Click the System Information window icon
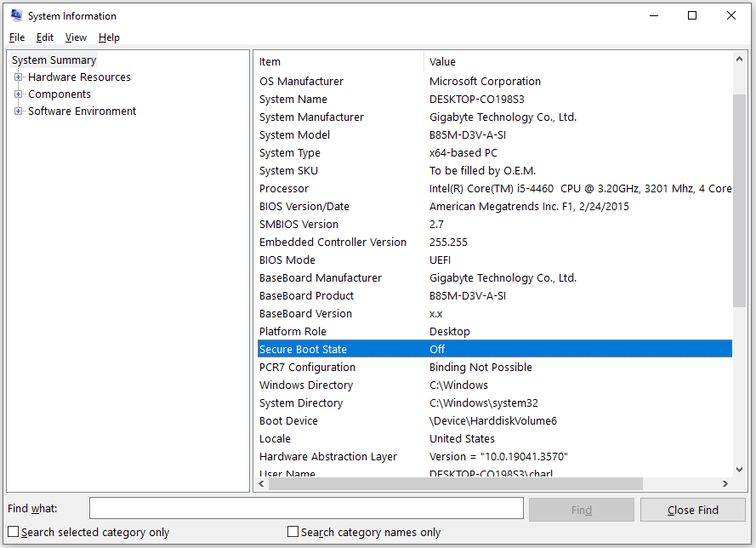 [15, 15]
